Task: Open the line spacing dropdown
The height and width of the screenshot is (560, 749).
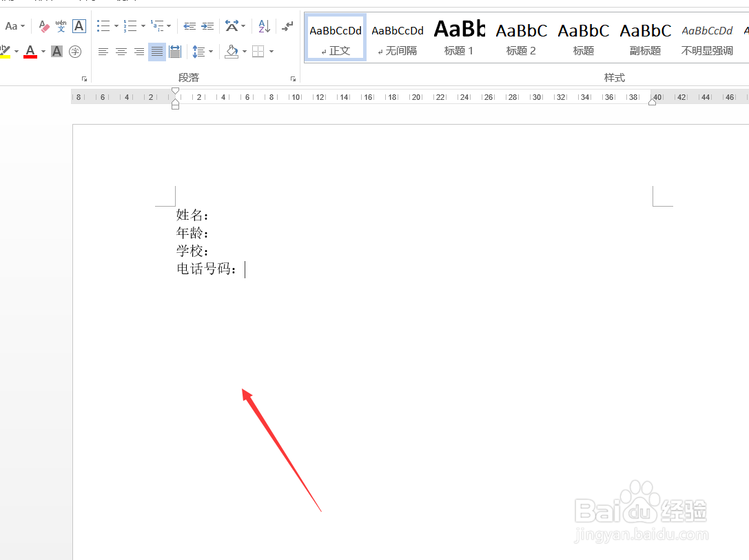Action: point(201,52)
